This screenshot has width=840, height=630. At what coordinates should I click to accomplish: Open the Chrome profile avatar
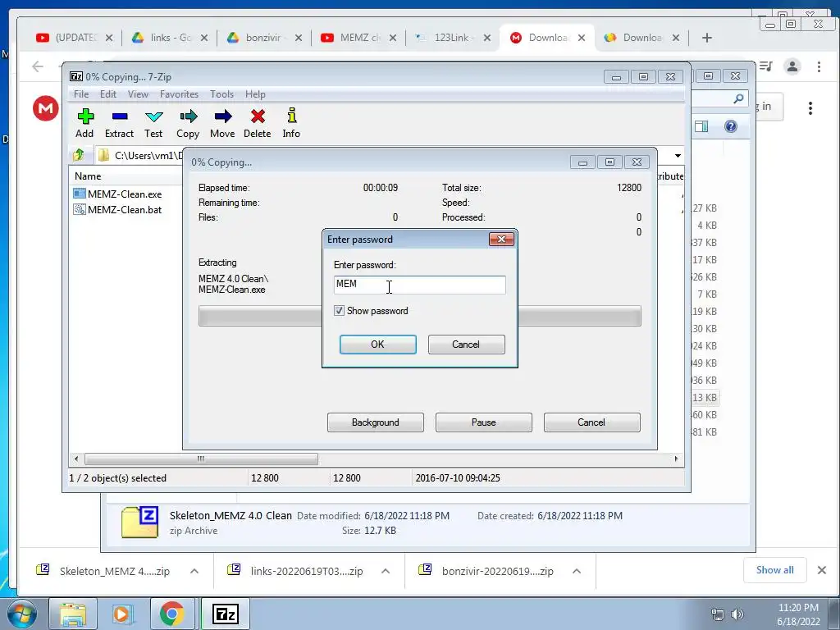point(792,66)
